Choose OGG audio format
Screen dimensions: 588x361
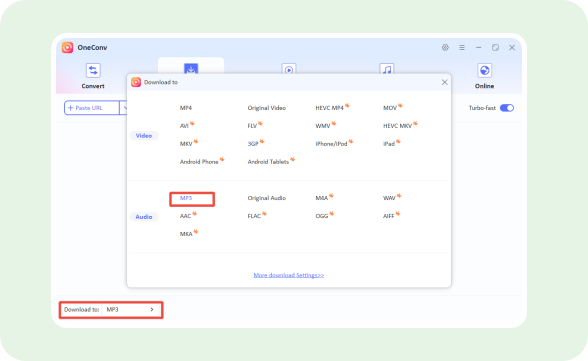pyautogui.click(x=322, y=216)
